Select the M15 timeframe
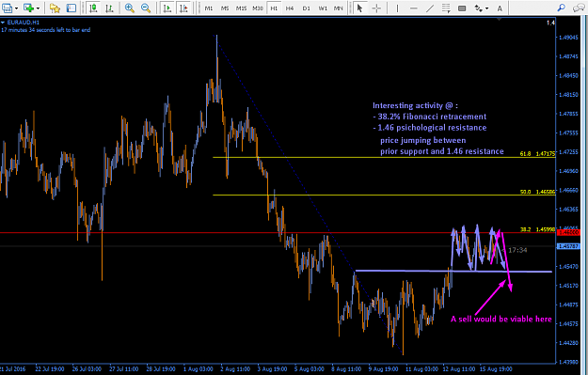 point(241,8)
